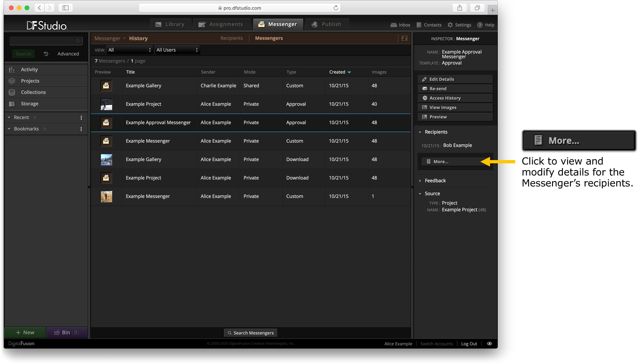Click View Images button
The width and height of the screenshot is (642, 364).
(x=455, y=107)
